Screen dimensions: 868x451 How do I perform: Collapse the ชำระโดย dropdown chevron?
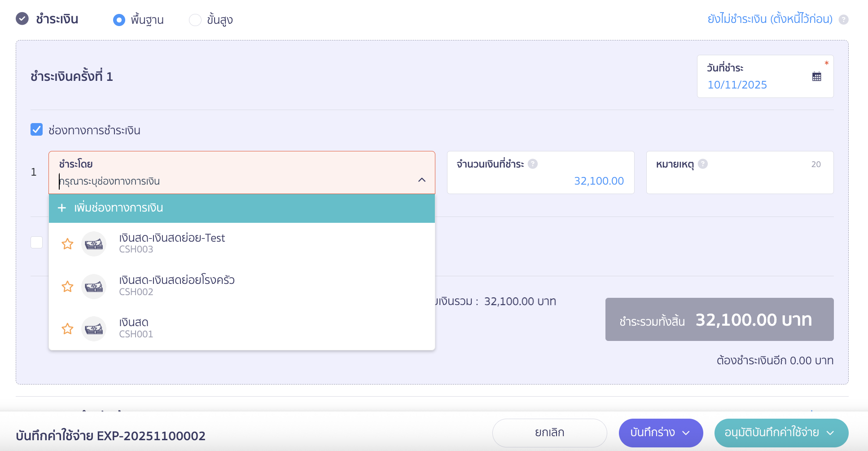click(421, 180)
